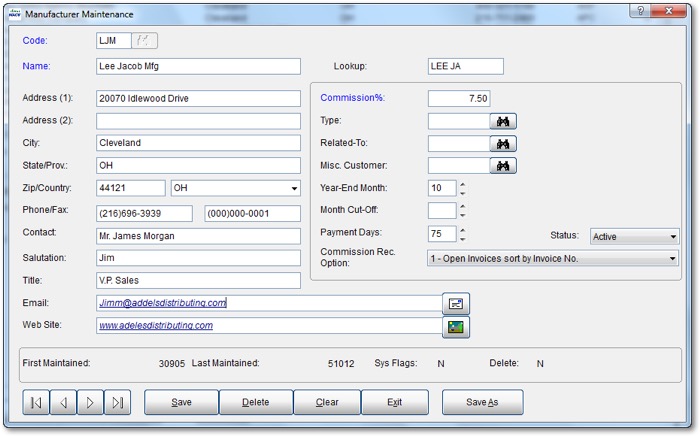
Task: Click the empty Misc. Customer field
Action: [459, 166]
